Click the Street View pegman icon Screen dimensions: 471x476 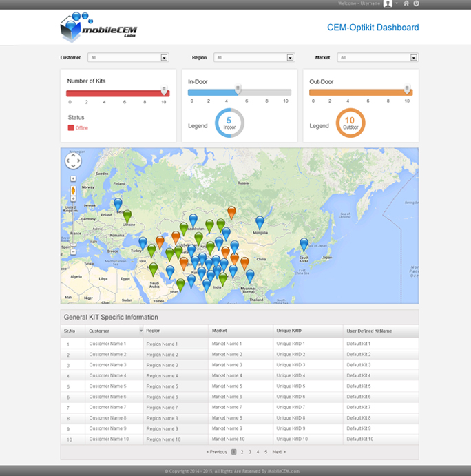pos(73,191)
